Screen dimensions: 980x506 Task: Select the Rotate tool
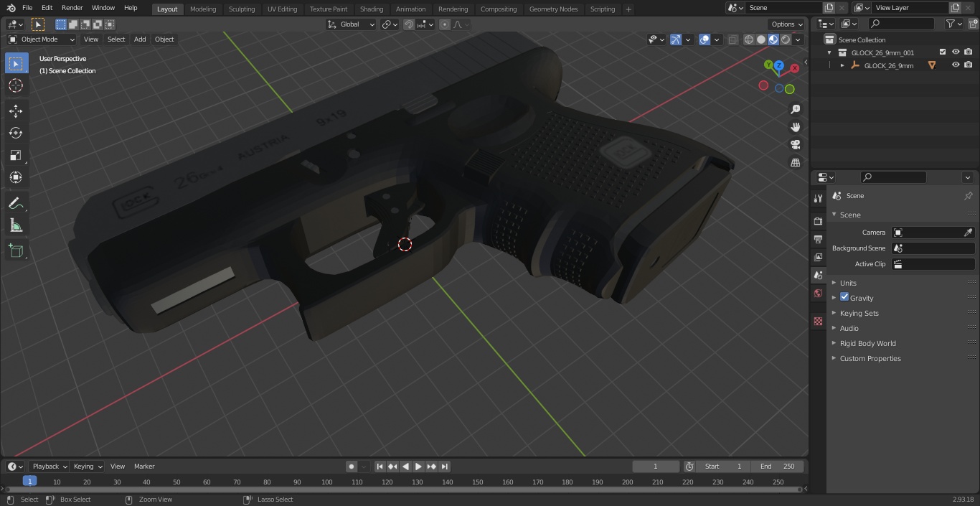[x=16, y=133]
